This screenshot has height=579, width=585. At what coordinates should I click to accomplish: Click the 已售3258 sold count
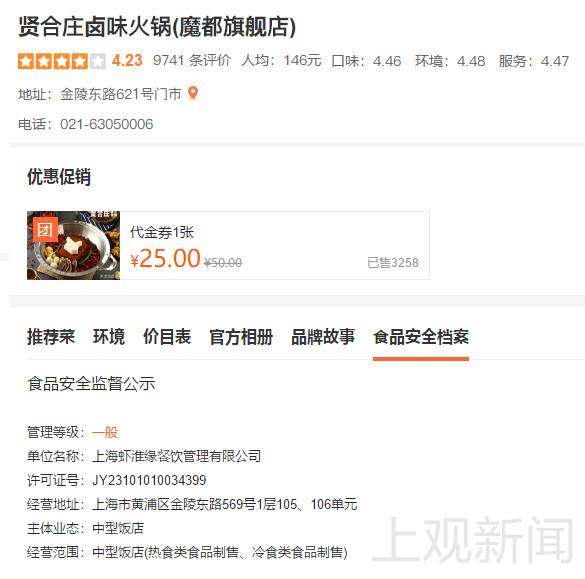click(x=393, y=263)
